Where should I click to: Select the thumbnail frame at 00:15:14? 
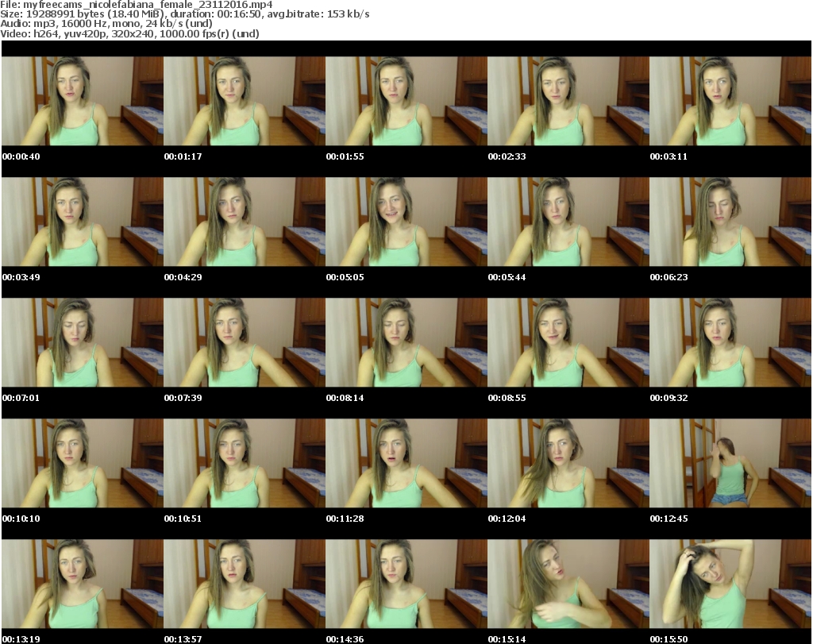click(x=568, y=584)
